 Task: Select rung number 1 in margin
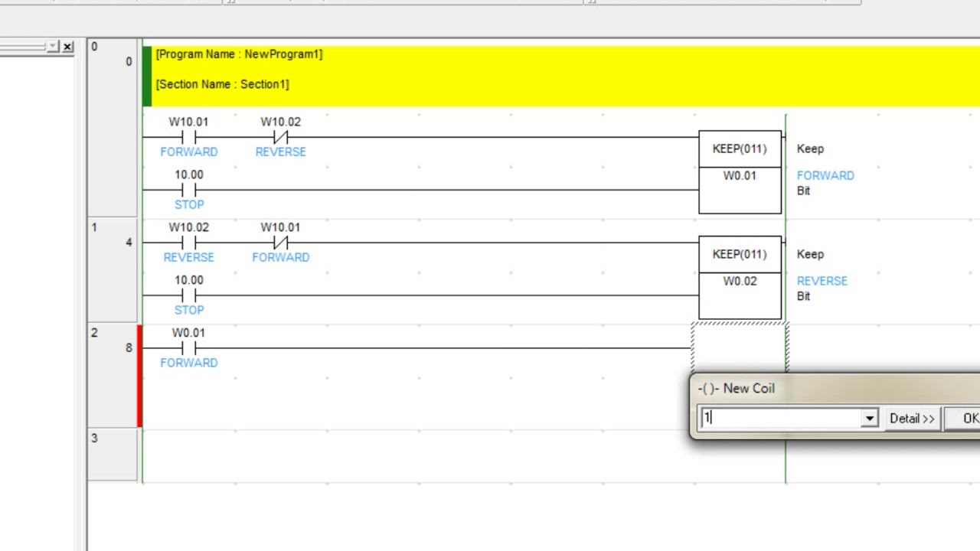[112, 271]
